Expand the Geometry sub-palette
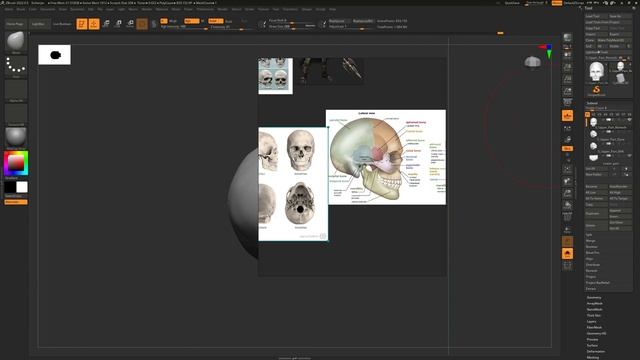The image size is (640, 360). coord(594,298)
